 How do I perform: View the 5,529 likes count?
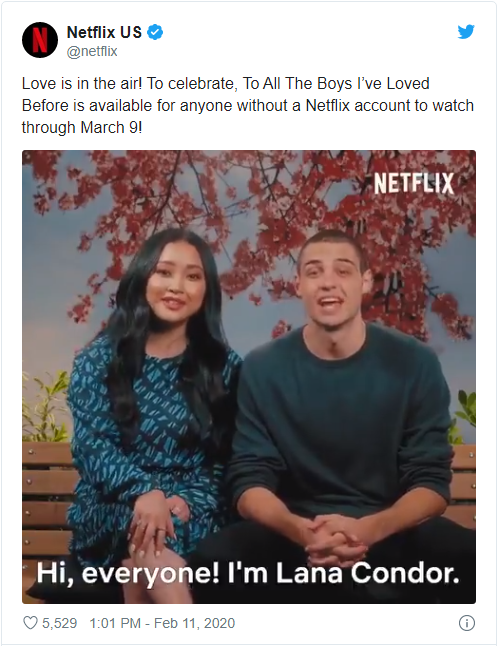[60, 623]
